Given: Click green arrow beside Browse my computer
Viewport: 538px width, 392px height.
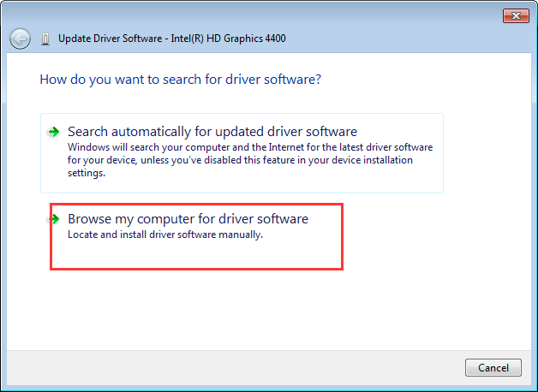Looking at the screenshot, I should [54, 220].
